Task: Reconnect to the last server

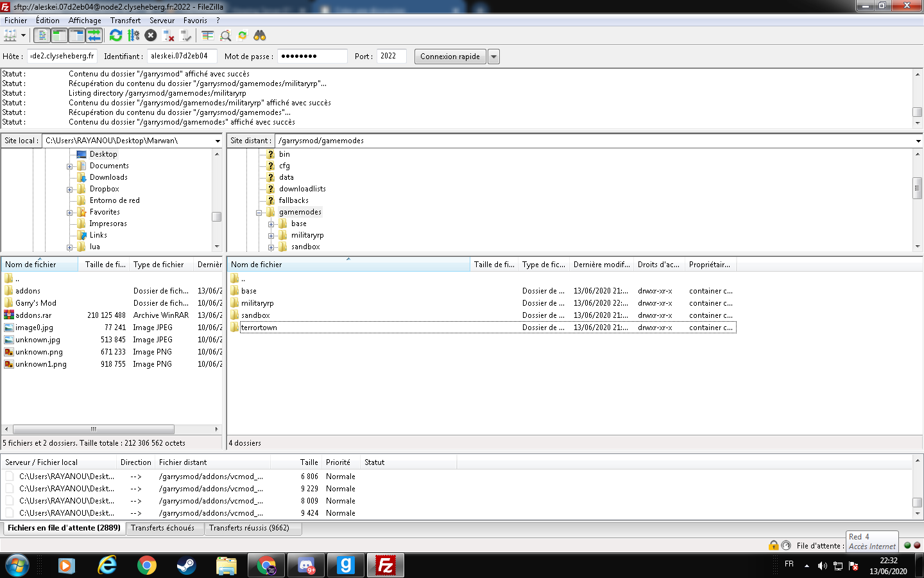Action: [185, 35]
